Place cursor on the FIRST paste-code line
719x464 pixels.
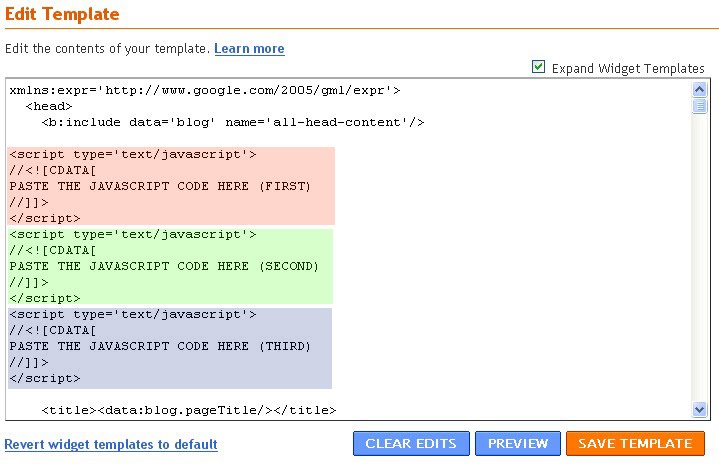[x=160, y=186]
